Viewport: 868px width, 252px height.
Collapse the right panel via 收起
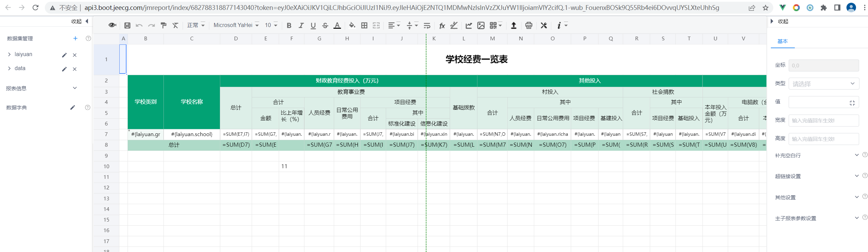pyautogui.click(x=779, y=21)
